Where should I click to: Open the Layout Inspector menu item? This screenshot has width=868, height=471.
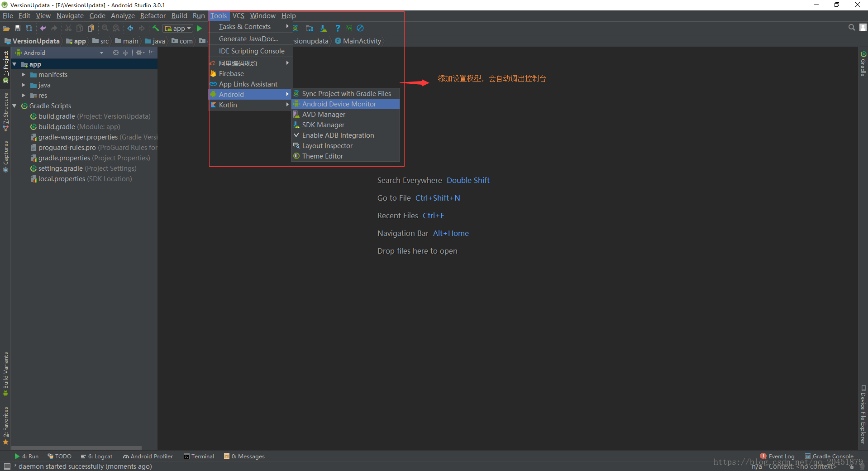click(345, 146)
